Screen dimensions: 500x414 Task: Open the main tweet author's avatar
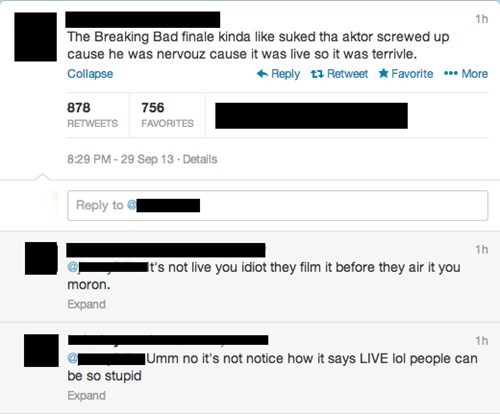(35, 37)
